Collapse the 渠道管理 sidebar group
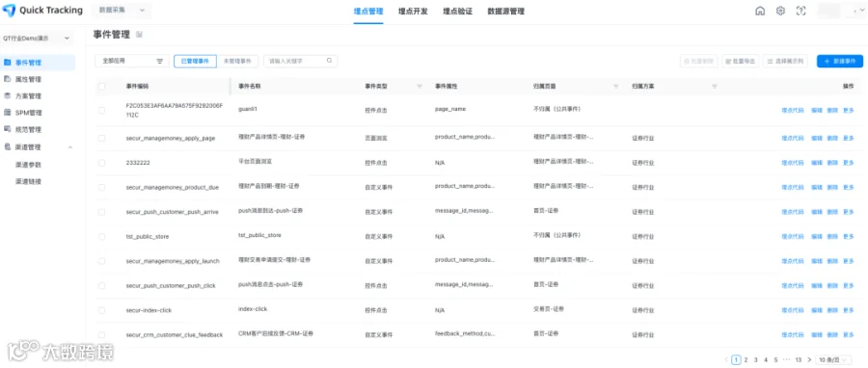The height and width of the screenshot is (368, 868). pos(70,147)
